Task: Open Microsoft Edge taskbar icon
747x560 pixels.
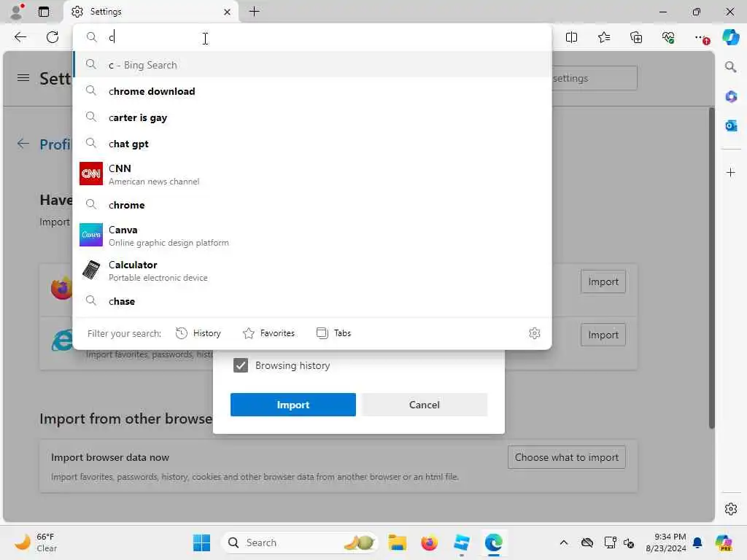Action: click(x=494, y=542)
